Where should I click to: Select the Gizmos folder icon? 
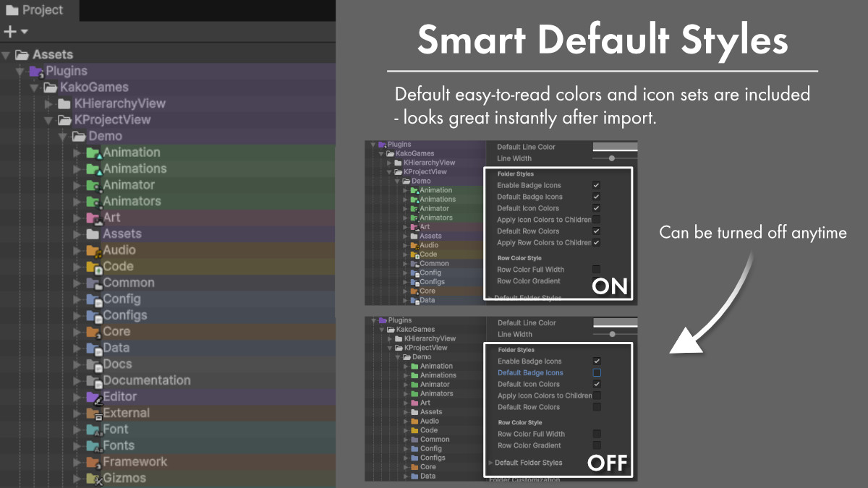[93, 479]
